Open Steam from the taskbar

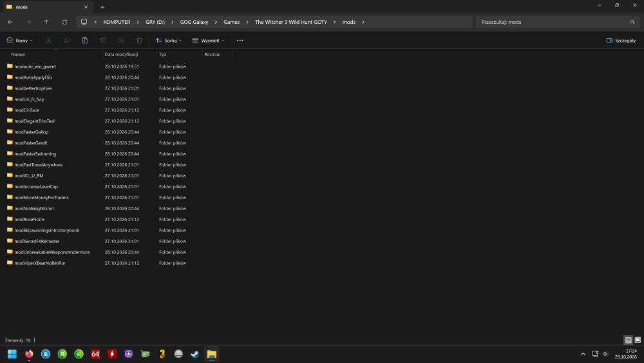(194, 354)
